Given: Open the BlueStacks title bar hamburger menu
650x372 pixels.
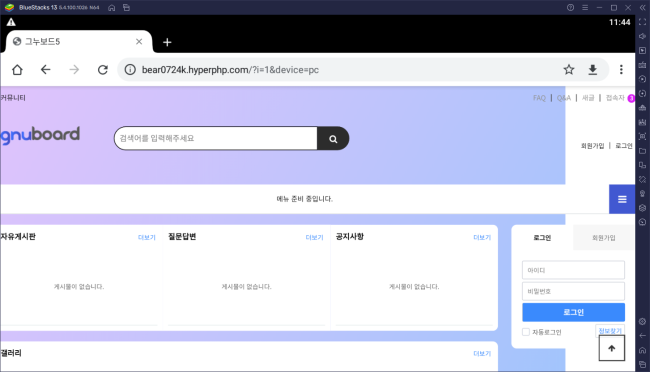Looking at the screenshot, I should pyautogui.click(x=585, y=7).
